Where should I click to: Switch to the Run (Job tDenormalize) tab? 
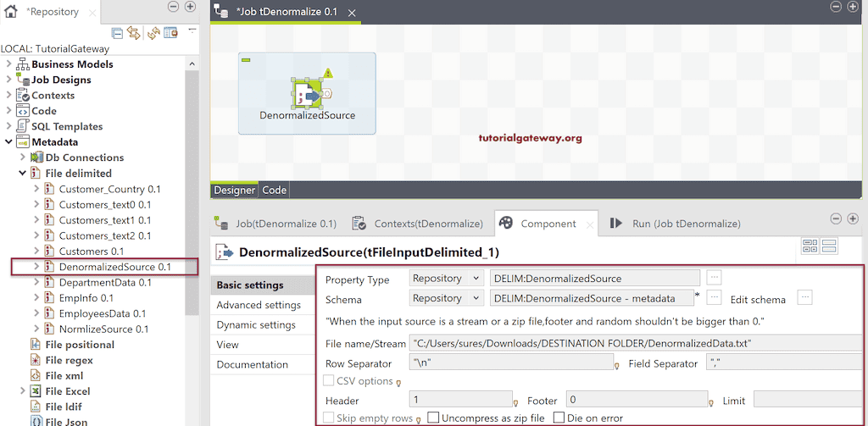675,224
